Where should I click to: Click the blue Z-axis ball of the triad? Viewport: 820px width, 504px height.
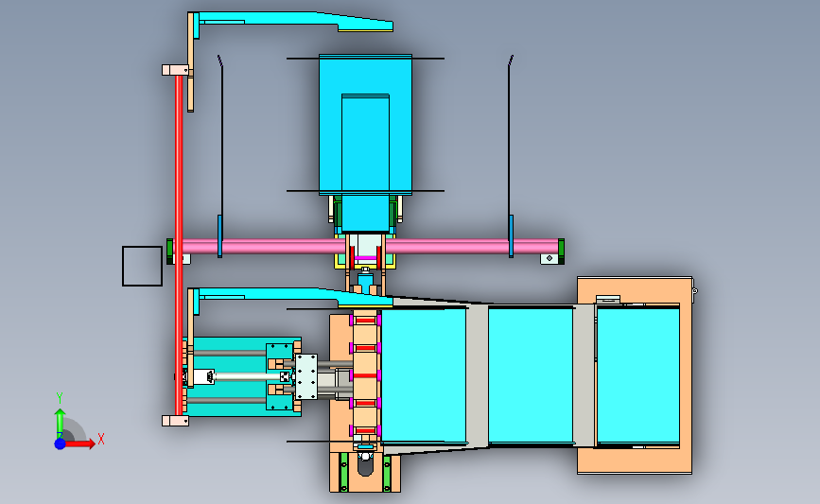tap(61, 443)
